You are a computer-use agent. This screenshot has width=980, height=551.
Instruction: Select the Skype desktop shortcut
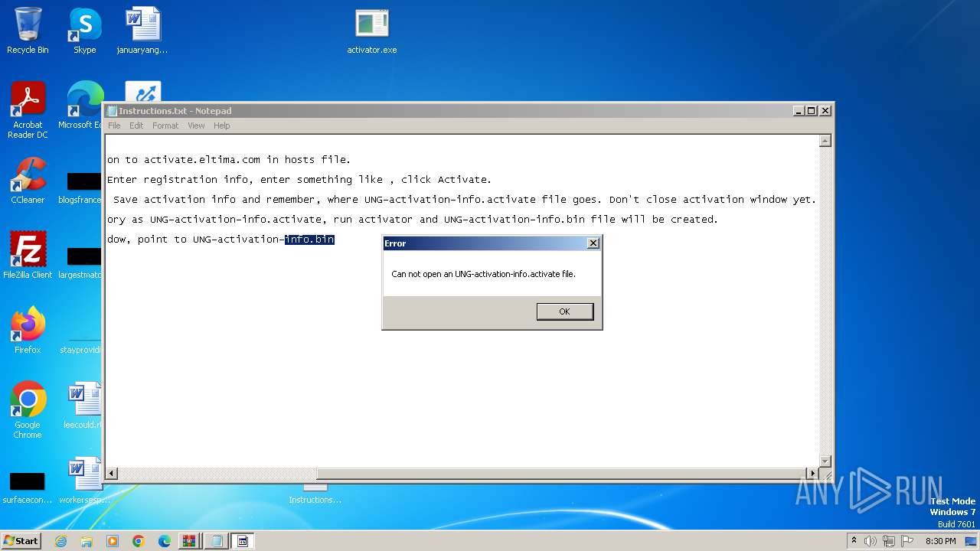[85, 31]
